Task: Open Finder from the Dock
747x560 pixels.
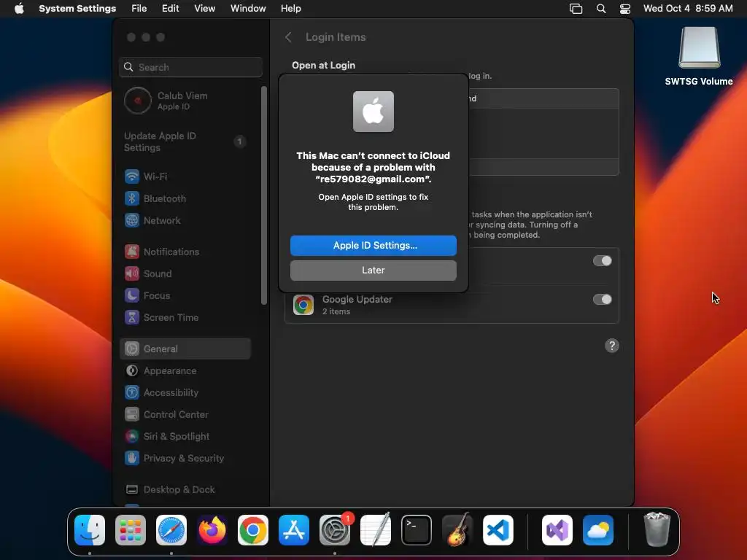Action: tap(90, 530)
